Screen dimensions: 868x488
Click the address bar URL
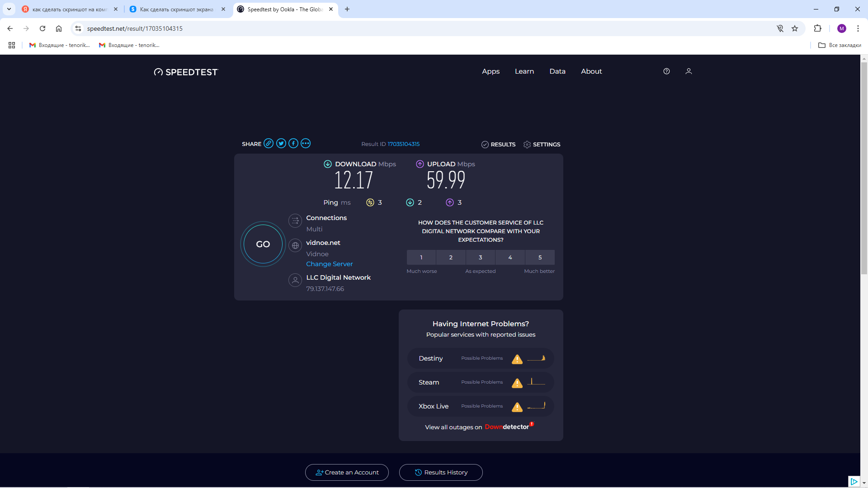click(x=135, y=28)
